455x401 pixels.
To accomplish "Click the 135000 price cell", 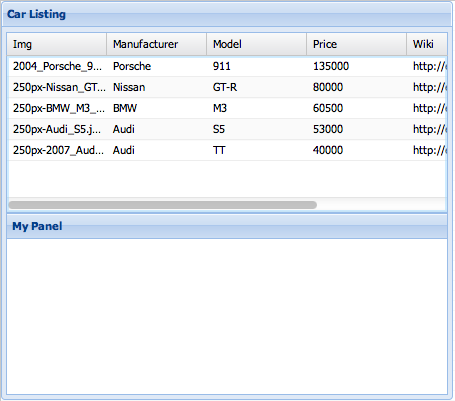I will (x=357, y=66).
